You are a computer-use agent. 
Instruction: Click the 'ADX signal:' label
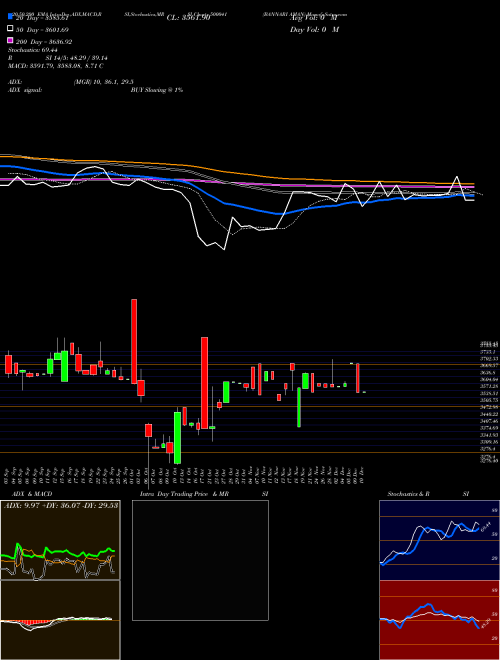pyautogui.click(x=25, y=90)
